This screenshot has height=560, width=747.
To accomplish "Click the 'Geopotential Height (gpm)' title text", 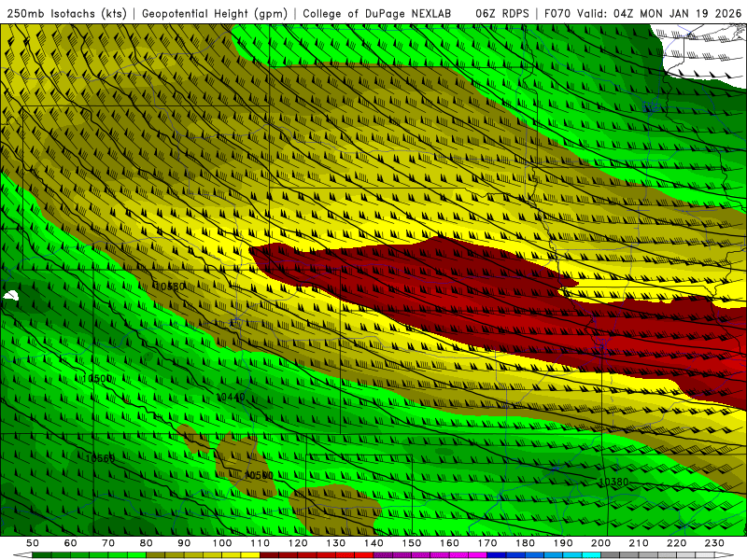I will [x=215, y=13].
